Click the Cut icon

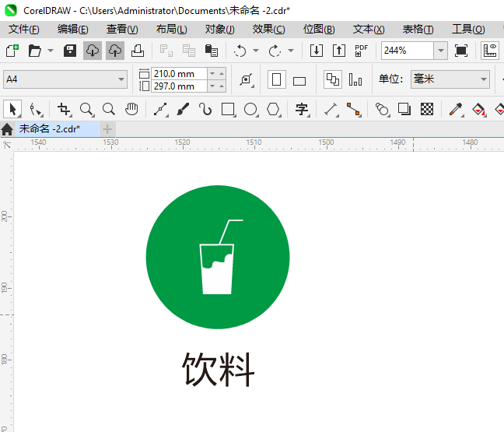click(x=166, y=51)
